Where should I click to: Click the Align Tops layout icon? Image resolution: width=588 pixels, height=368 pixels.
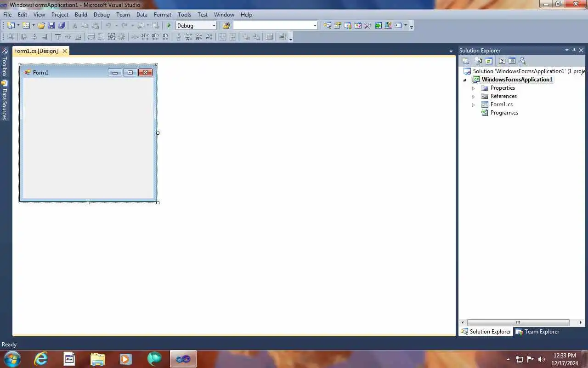click(58, 37)
